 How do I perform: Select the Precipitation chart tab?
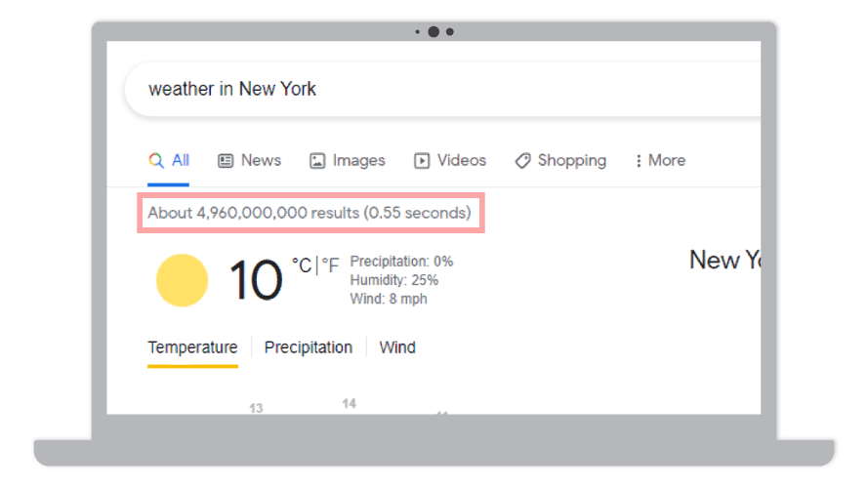click(x=309, y=347)
